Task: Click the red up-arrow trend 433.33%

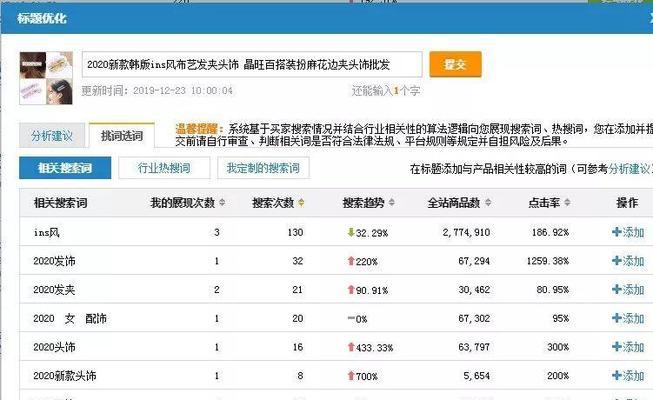Action: click(370, 347)
